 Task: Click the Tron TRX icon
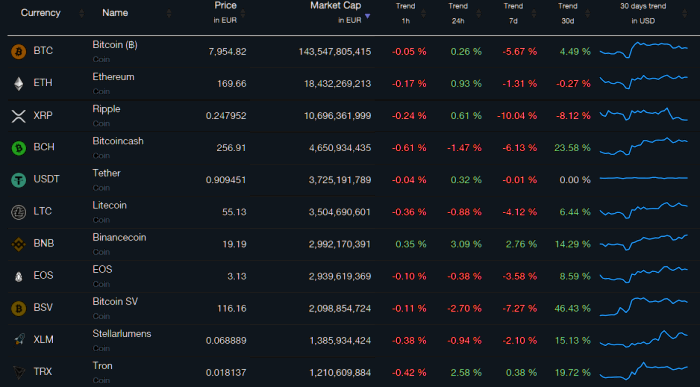pos(18,372)
